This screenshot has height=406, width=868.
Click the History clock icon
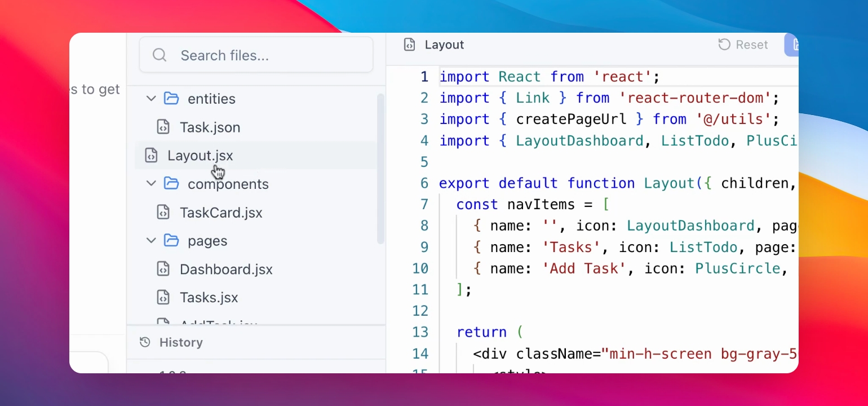145,342
